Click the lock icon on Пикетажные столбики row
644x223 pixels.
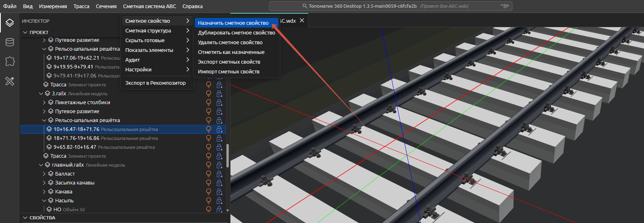[x=219, y=103]
